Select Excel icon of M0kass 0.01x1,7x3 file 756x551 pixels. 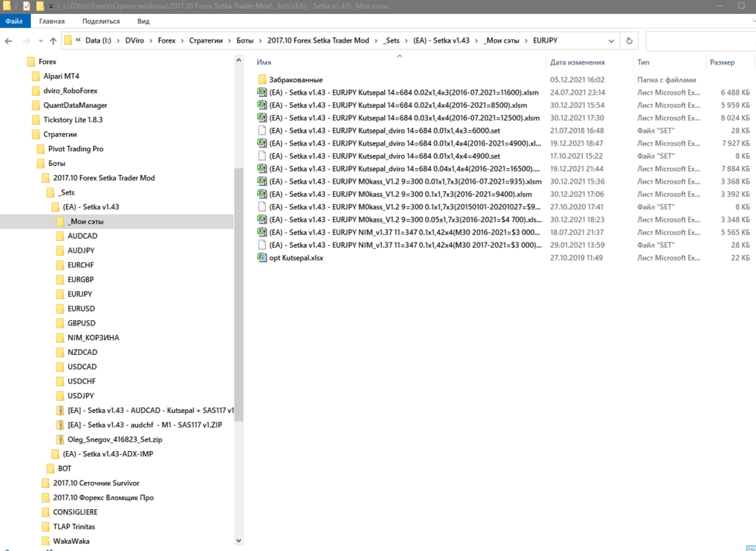coord(262,181)
